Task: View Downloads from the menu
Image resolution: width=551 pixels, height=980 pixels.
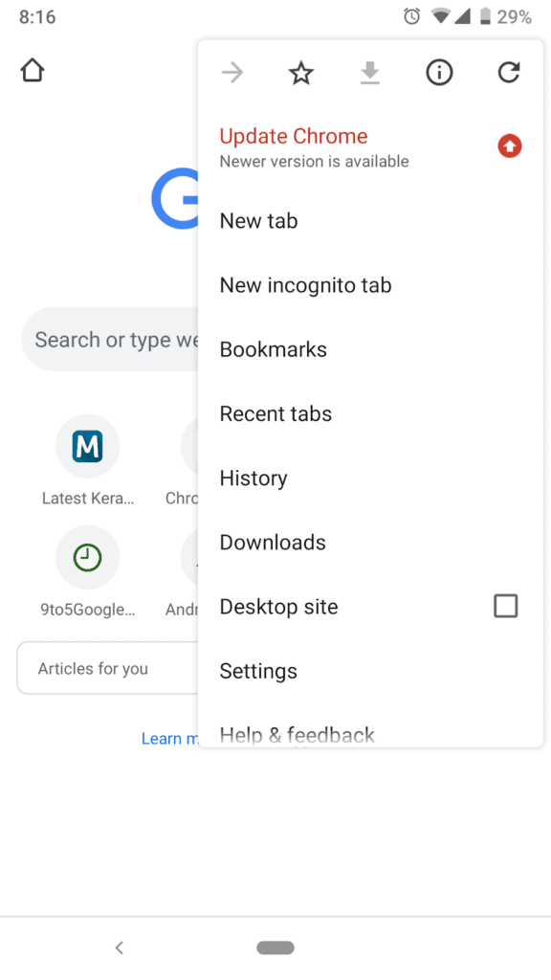Action: [x=272, y=542]
